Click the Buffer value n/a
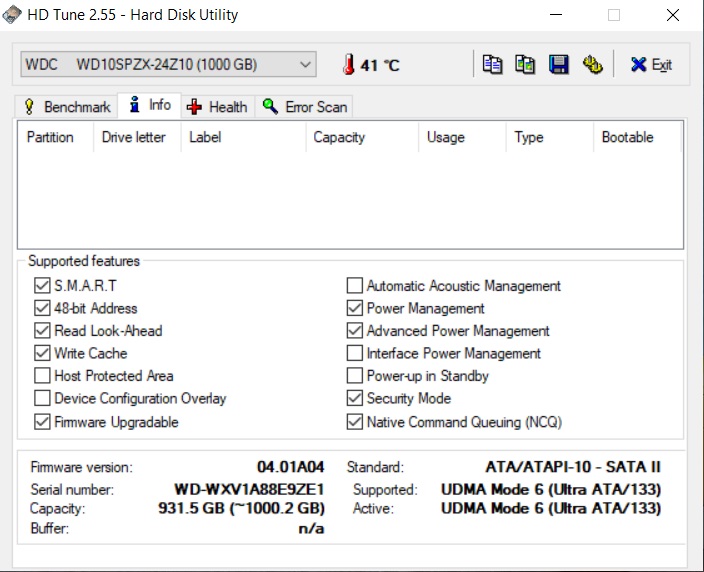This screenshot has height=572, width=704. coord(311,528)
